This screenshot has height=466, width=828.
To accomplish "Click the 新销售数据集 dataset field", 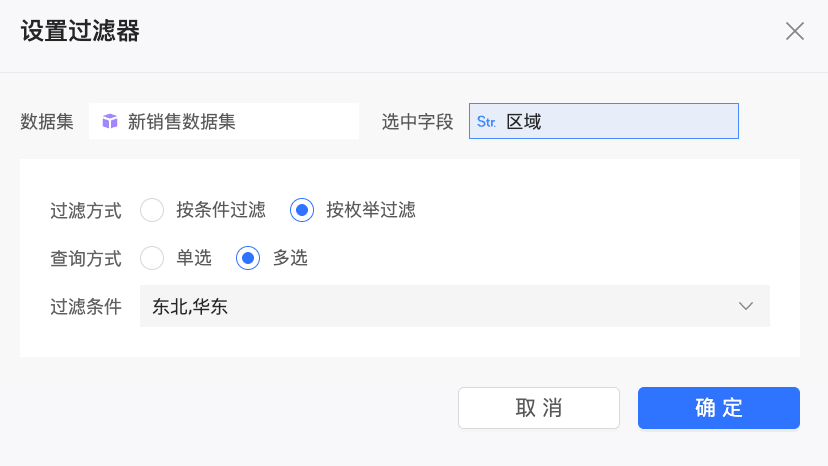I will tap(224, 122).
